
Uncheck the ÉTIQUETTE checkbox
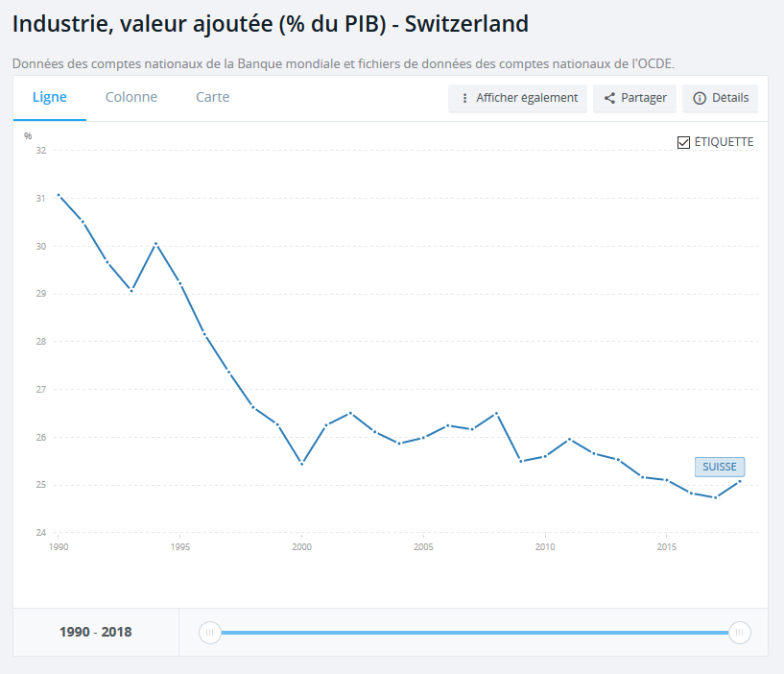(x=684, y=142)
